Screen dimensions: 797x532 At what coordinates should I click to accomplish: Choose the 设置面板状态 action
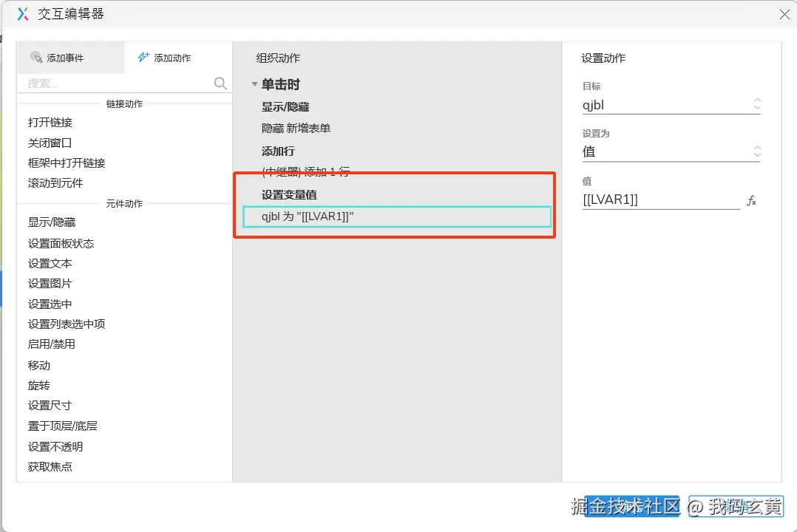[x=61, y=243]
